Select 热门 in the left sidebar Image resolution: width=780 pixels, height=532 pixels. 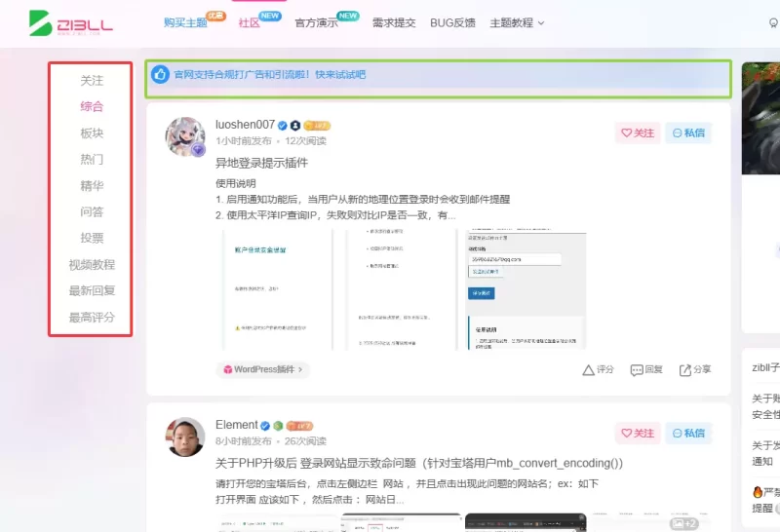pos(92,159)
